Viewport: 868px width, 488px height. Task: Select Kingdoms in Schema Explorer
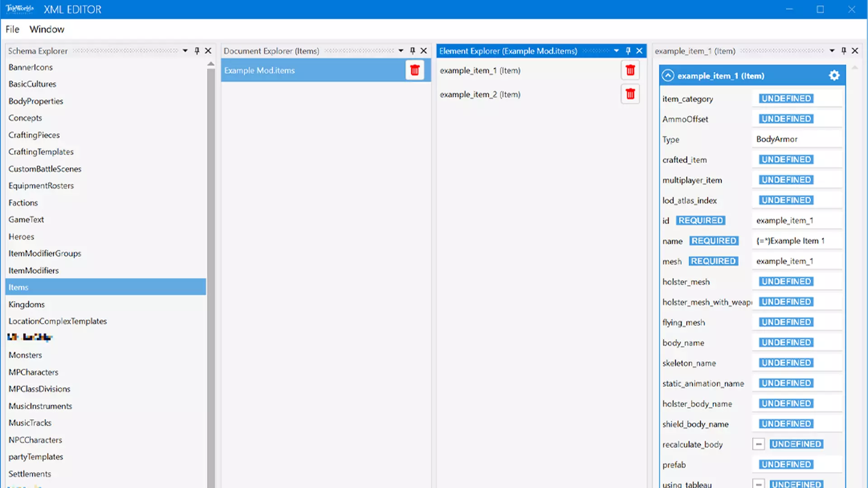(x=26, y=304)
